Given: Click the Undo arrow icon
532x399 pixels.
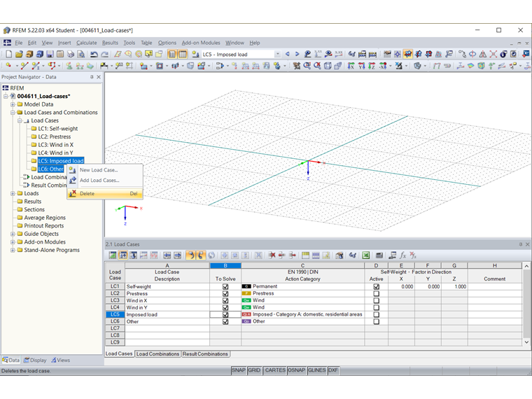Looking at the screenshot, I should click(x=94, y=54).
